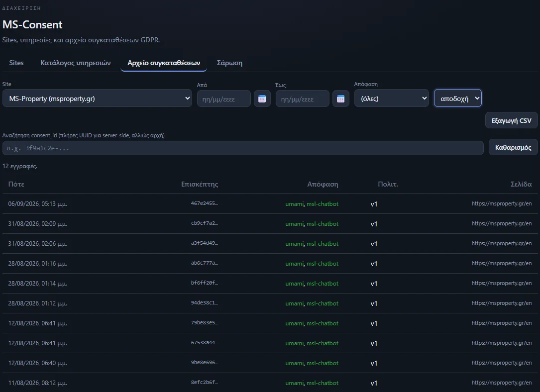The image size is (540, 392).
Task: Switch to the Sites tab
Action: coord(16,63)
